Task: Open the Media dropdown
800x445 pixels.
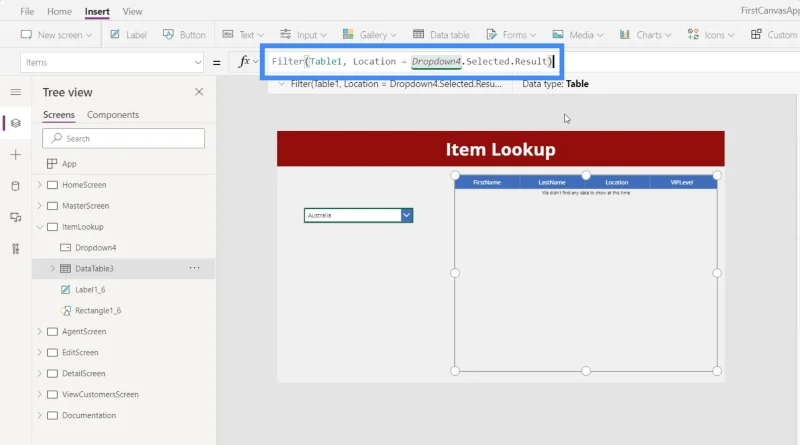Action: [x=578, y=35]
